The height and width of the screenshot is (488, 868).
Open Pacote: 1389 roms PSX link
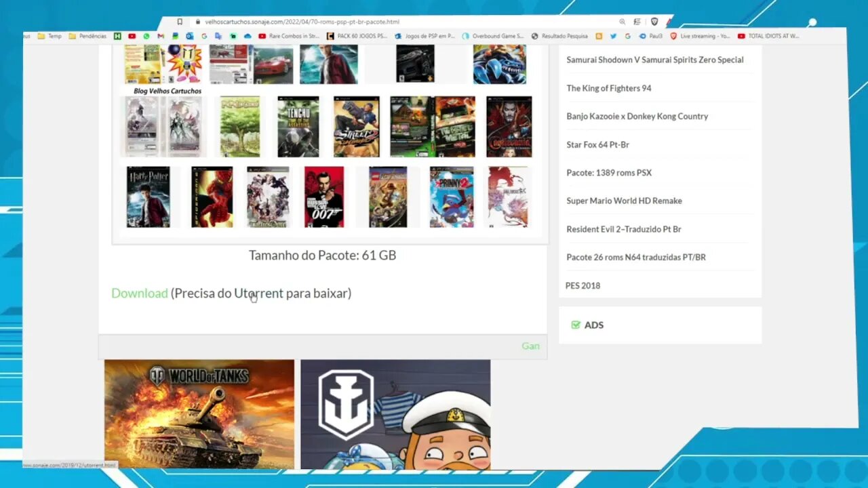click(609, 173)
